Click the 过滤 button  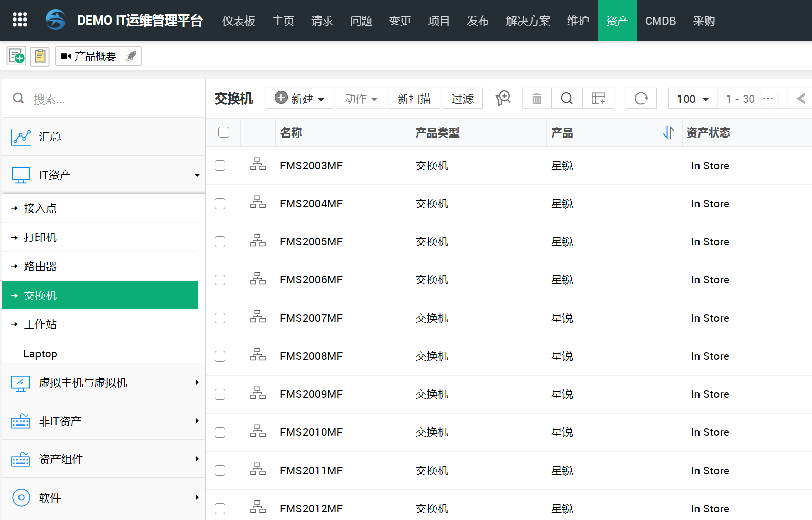click(462, 99)
